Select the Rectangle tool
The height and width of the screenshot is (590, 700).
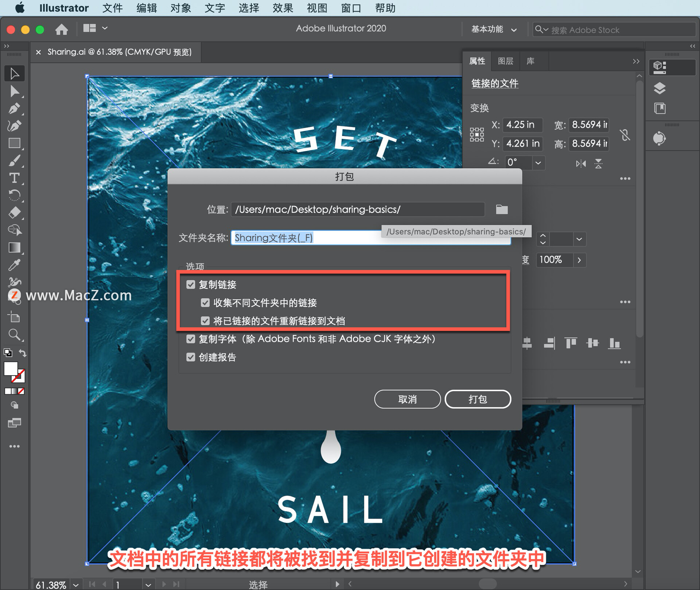tap(15, 143)
